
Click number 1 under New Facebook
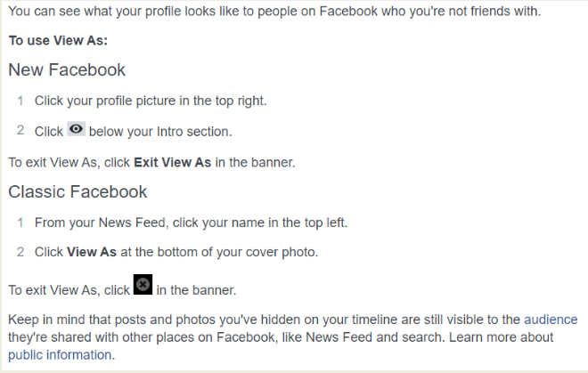[20, 101]
